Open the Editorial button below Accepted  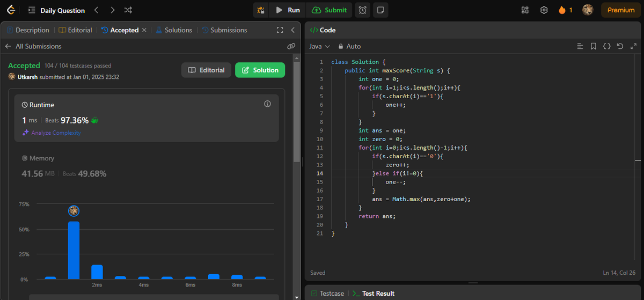click(x=206, y=70)
